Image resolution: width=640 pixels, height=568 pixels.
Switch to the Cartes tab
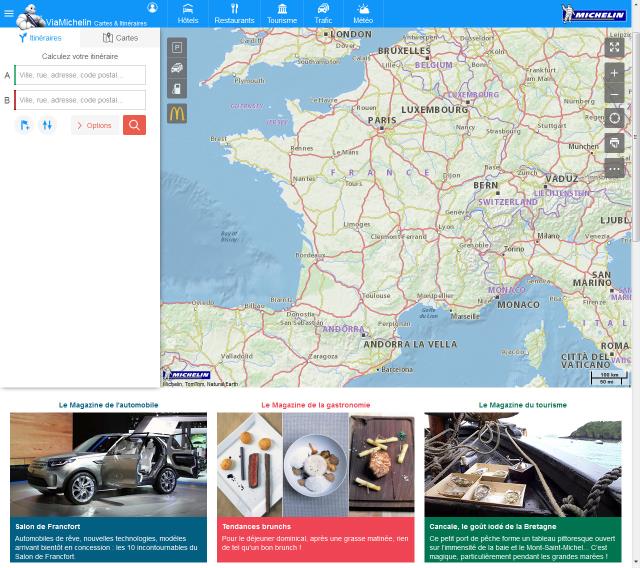click(x=120, y=38)
